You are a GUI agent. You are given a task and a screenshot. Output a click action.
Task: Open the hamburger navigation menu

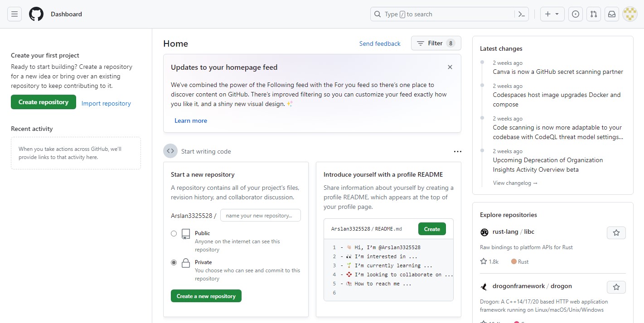15,14
